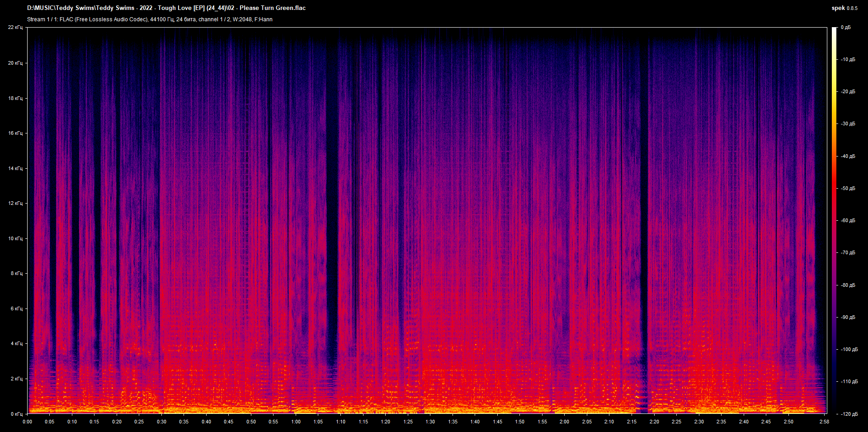Click the 1:10 time axis label
This screenshot has height=432, width=868.
click(341, 422)
